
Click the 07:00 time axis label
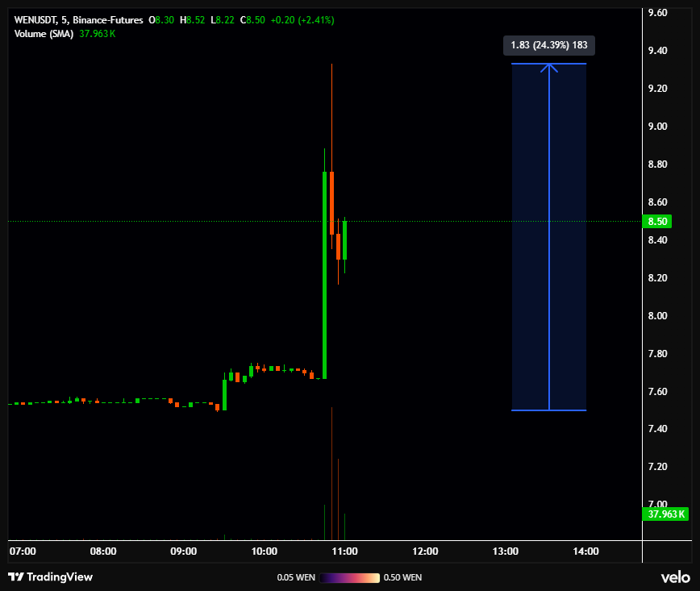(23, 551)
